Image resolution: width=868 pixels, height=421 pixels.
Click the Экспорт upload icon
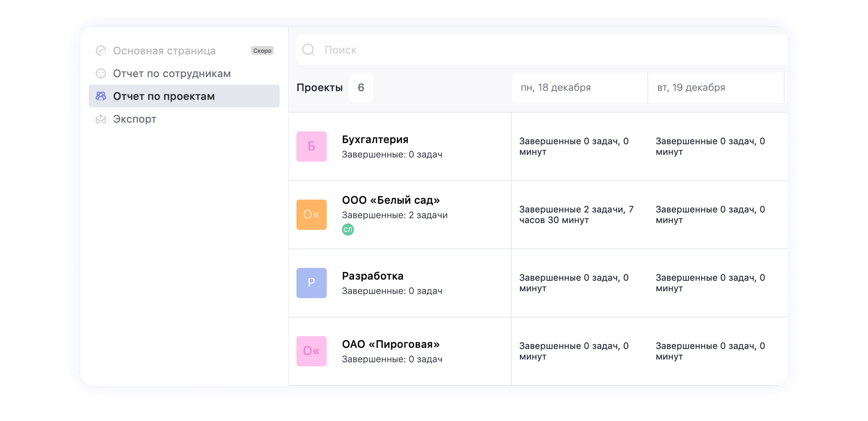pos(101,119)
